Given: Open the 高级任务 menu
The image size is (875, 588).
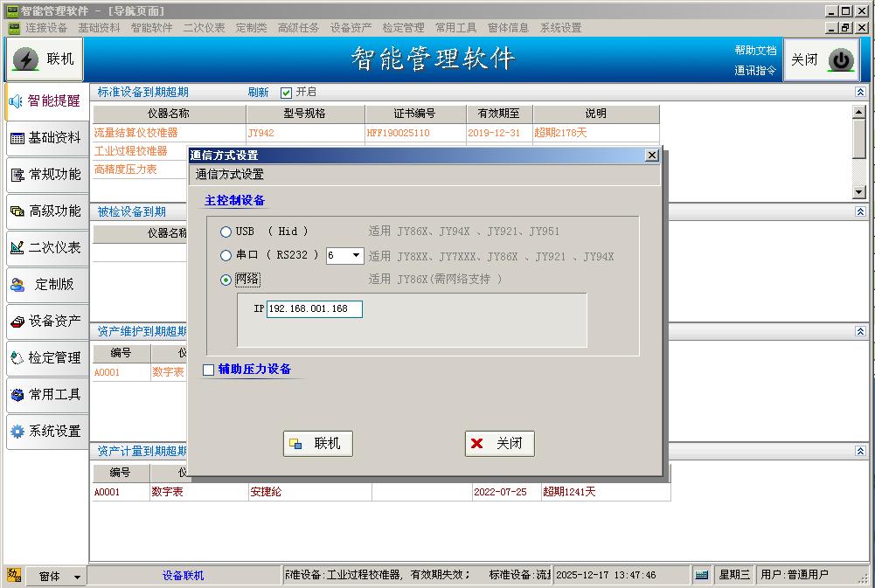Looking at the screenshot, I should point(298,28).
